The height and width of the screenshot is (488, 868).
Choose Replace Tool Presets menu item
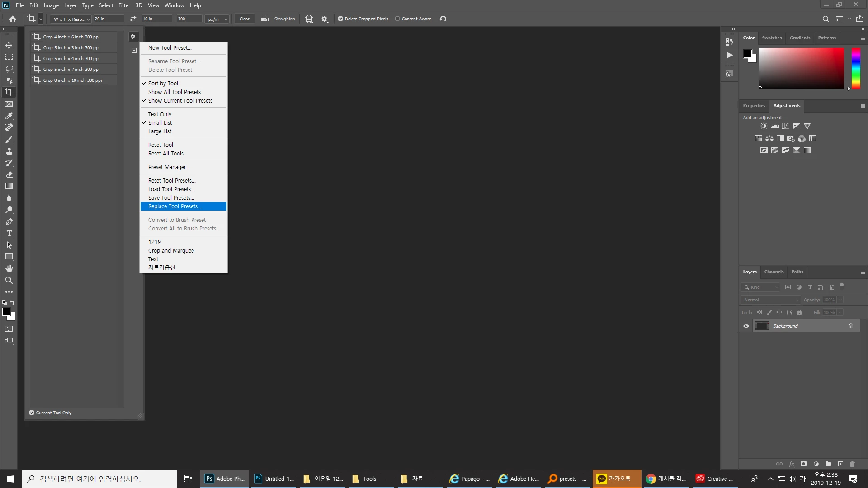175,206
